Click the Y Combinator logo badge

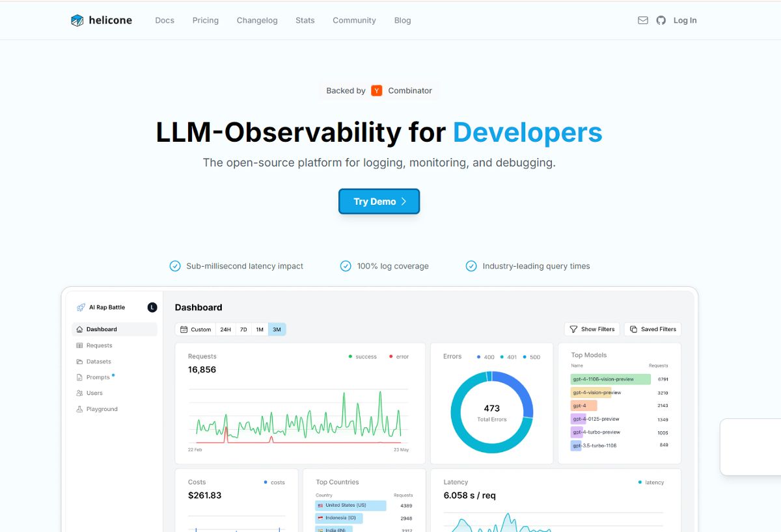[377, 90]
